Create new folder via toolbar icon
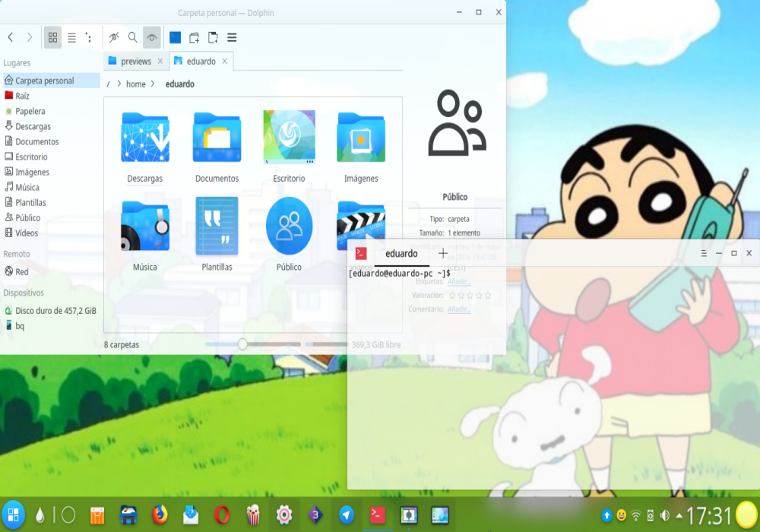 (194, 37)
